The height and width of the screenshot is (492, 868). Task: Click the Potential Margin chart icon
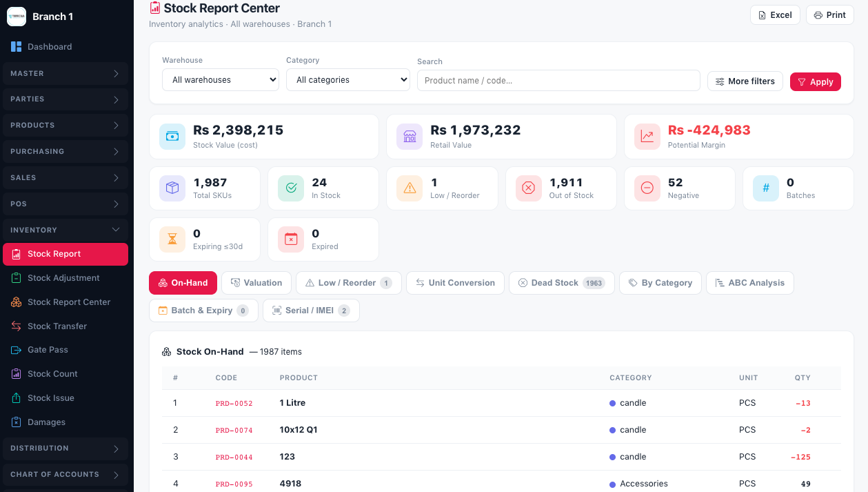click(x=647, y=137)
